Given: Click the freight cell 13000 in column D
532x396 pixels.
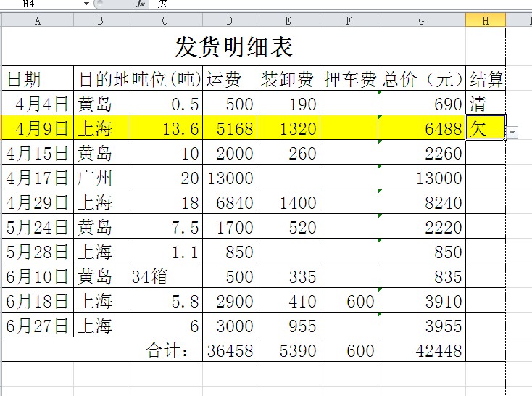Looking at the screenshot, I should [x=230, y=177].
